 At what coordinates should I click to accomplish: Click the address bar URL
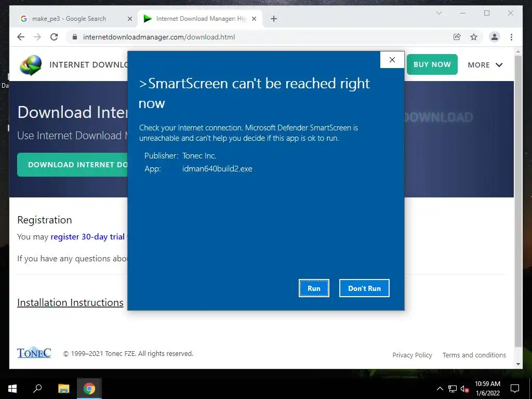159,37
